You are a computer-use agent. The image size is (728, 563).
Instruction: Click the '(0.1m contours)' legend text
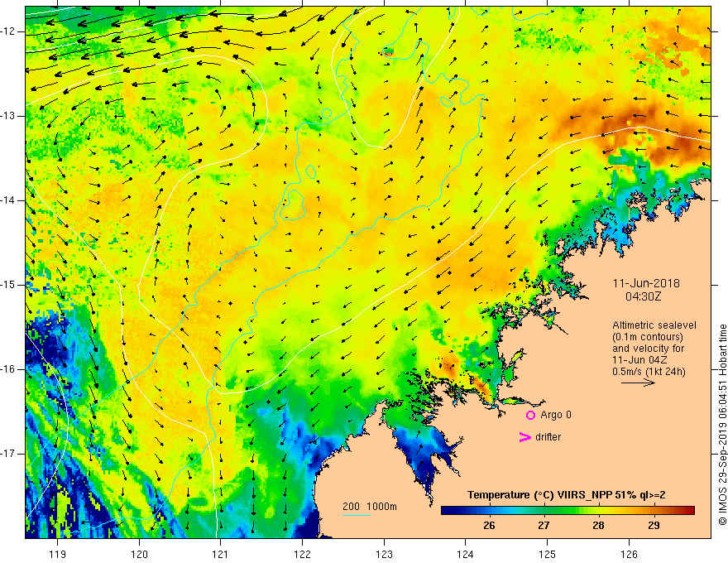click(648, 337)
